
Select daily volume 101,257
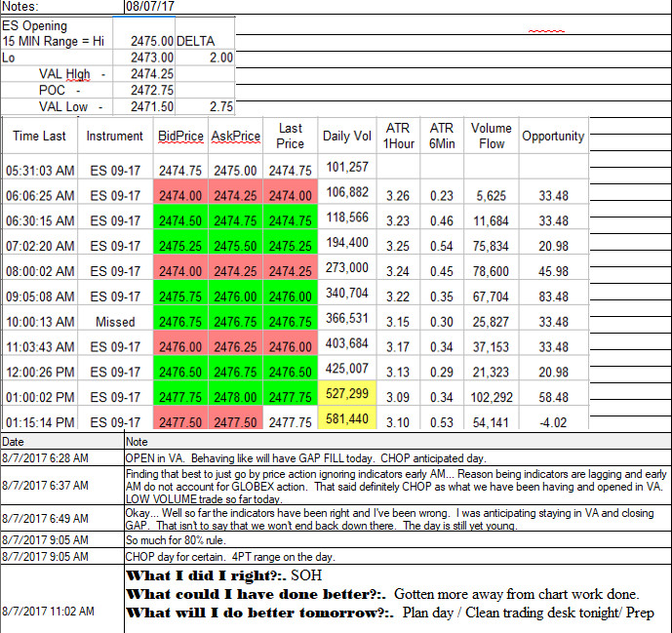(347, 167)
